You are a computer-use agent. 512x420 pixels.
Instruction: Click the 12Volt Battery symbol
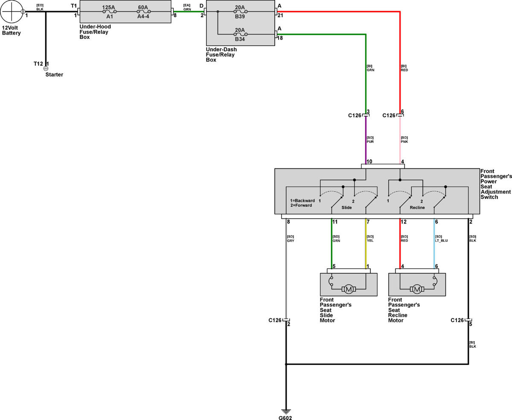point(12,12)
